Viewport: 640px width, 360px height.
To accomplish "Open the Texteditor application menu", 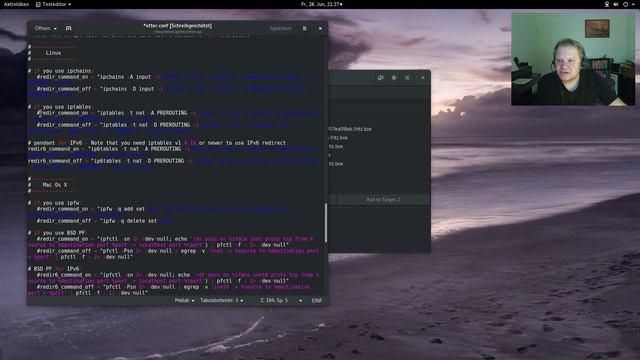I will point(53,4).
